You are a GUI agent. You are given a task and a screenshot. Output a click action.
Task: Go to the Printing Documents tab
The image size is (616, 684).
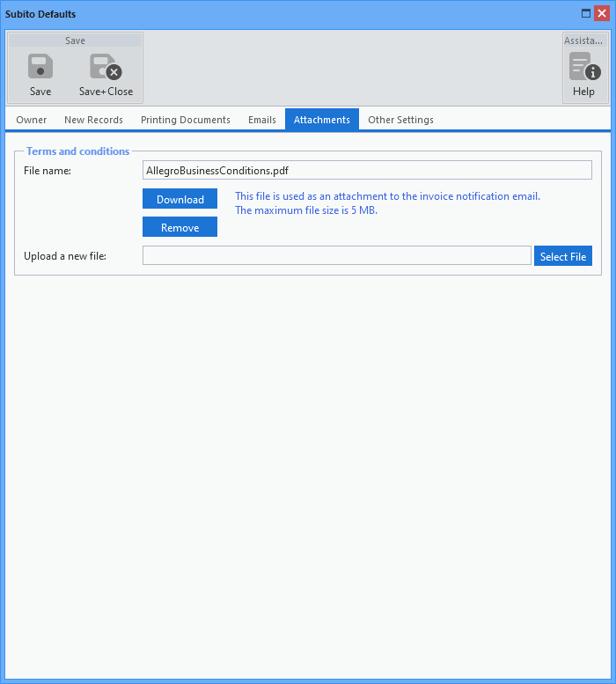pos(186,120)
